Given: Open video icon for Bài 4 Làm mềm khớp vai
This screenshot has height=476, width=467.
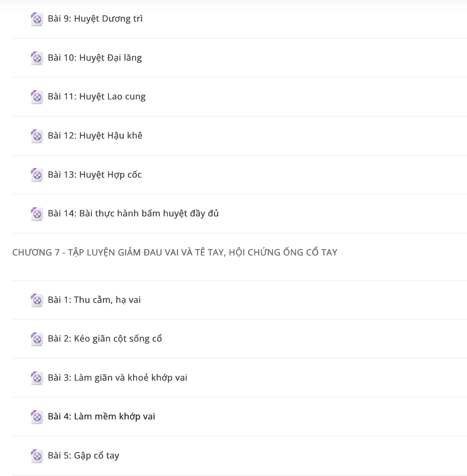Looking at the screenshot, I should pyautogui.click(x=37, y=417).
